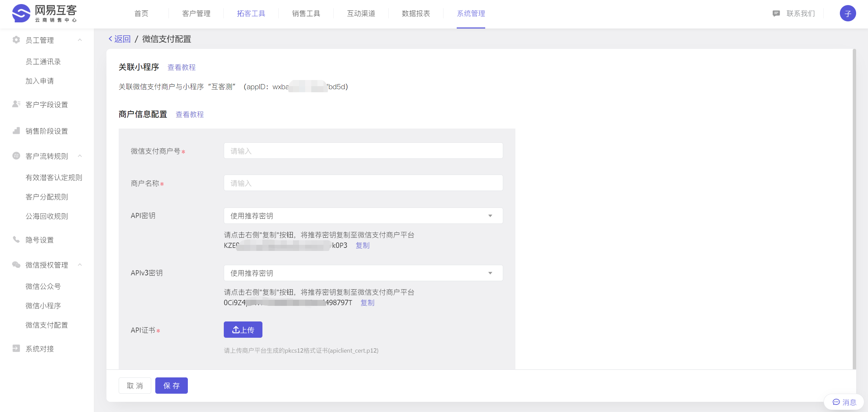The height and width of the screenshot is (412, 868).
Task: Click the page vertical scrollbar
Action: [x=854, y=209]
